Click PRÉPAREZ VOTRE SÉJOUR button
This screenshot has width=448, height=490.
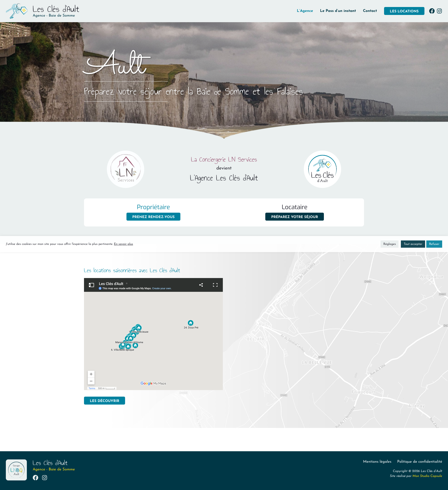coord(294,217)
